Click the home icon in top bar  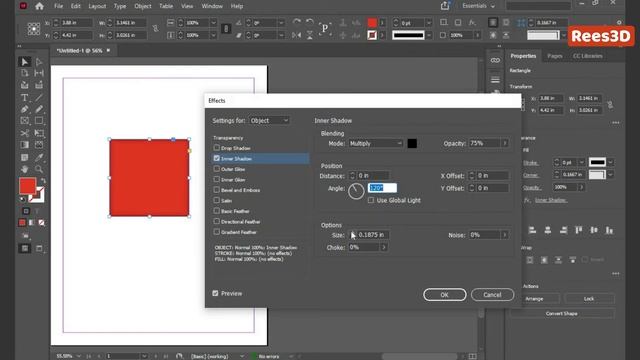pyautogui.click(x=39, y=6)
